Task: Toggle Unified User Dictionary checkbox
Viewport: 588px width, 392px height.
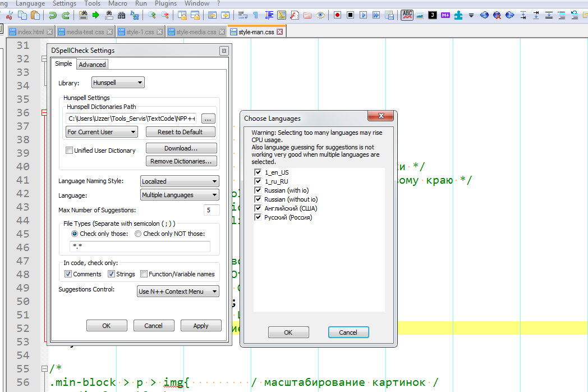Action: (69, 150)
